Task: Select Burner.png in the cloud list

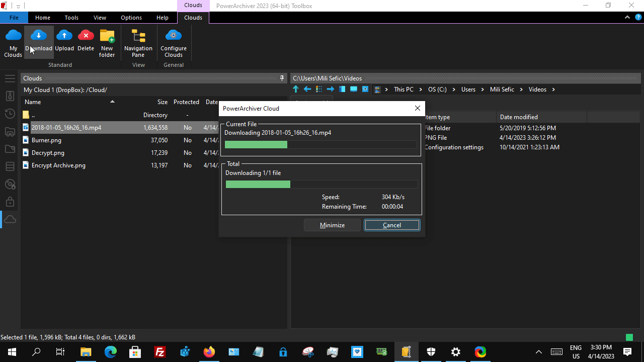Action: pyautogui.click(x=46, y=140)
